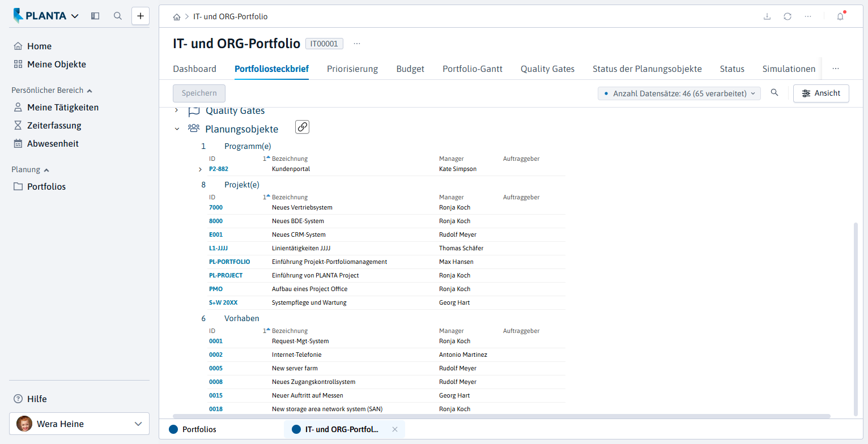The image size is (868, 444).
Task: Switch to the Portfolios bottom tab
Action: [193, 429]
